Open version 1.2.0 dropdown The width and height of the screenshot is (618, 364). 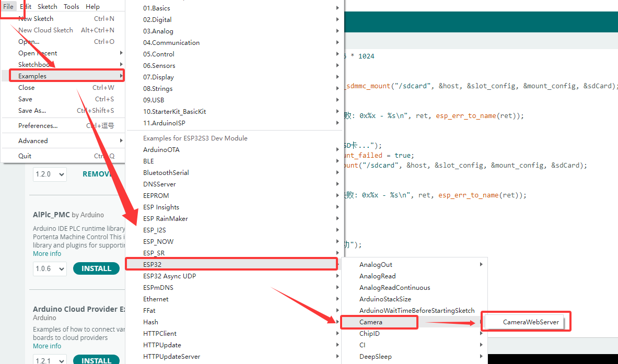(x=50, y=174)
